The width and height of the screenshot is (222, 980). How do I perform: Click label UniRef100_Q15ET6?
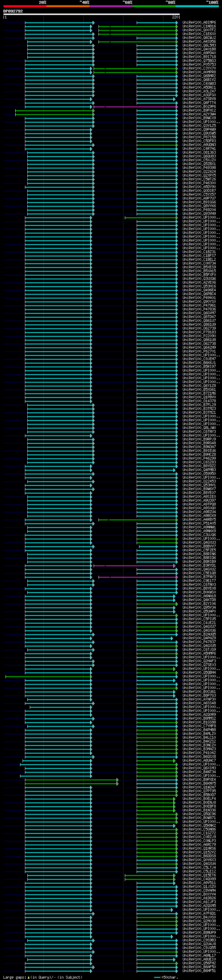pos(199,875)
